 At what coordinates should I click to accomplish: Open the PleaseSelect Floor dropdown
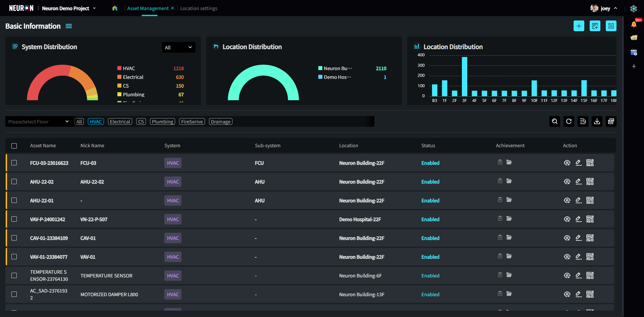click(x=39, y=121)
